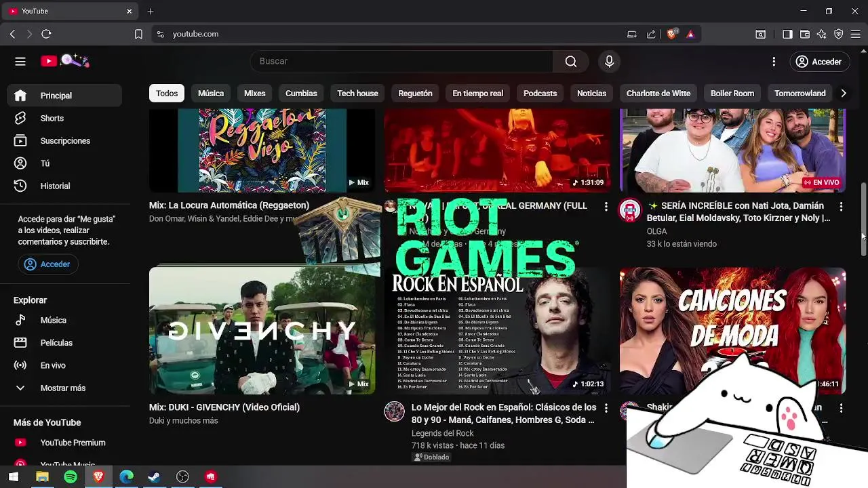868x488 pixels.
Task: Toggle the Brave sidebar panel icon
Action: (787, 34)
